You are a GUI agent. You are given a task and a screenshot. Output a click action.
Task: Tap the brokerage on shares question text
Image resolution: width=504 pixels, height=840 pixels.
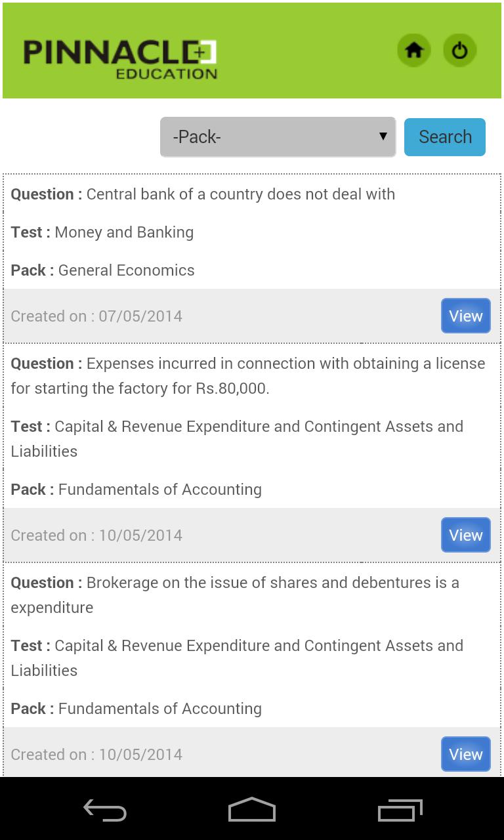pos(235,595)
